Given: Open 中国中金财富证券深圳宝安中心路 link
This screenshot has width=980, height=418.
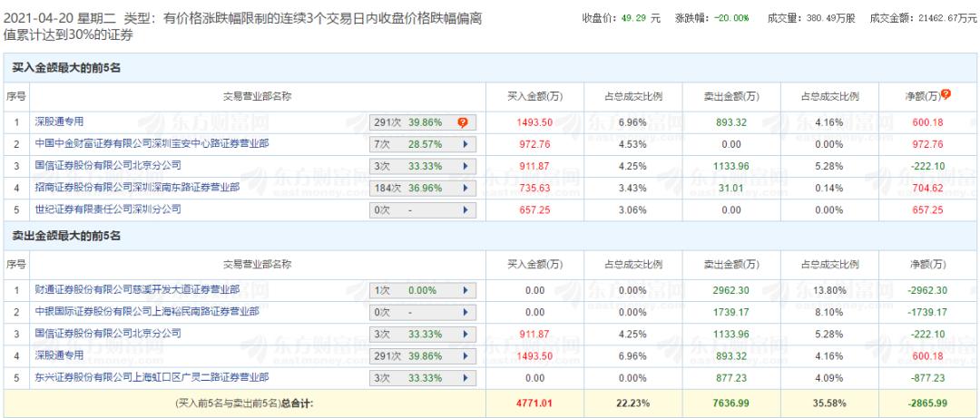Looking at the screenshot, I should click(152, 143).
